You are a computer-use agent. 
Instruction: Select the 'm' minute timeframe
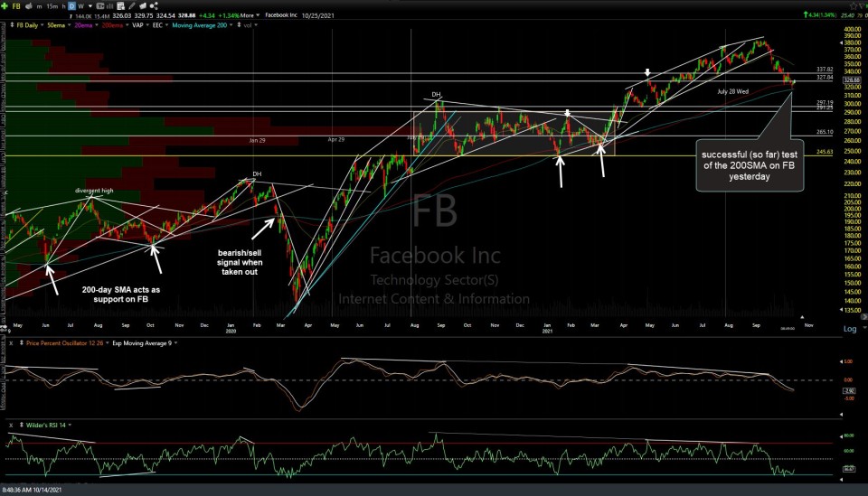pyautogui.click(x=39, y=6)
